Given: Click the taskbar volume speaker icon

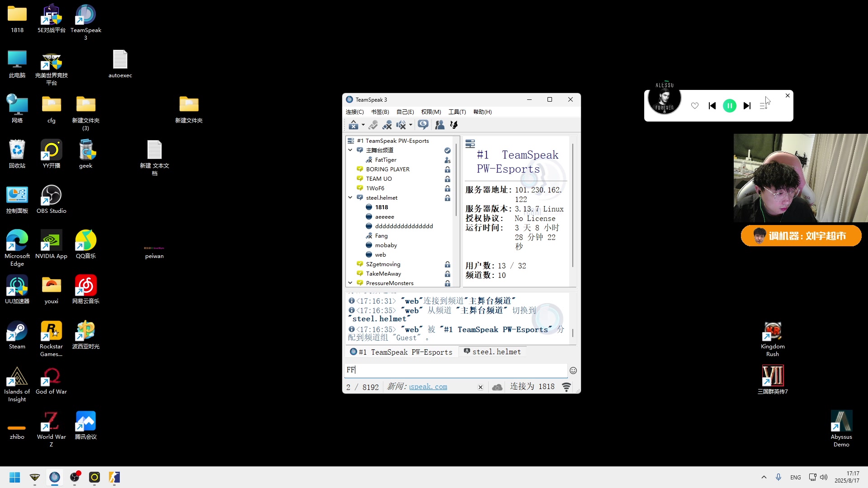Looking at the screenshot, I should [824, 477].
